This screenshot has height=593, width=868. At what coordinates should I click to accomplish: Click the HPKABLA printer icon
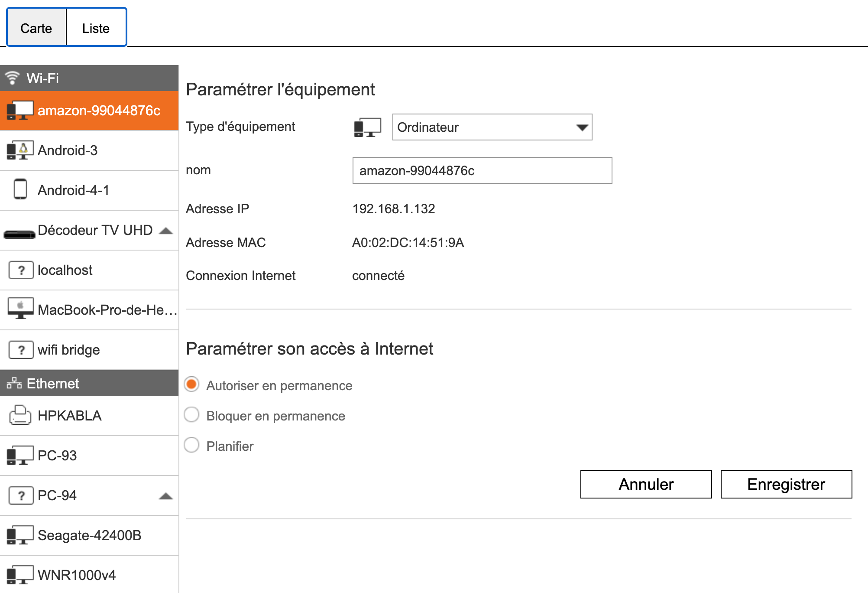click(x=20, y=415)
